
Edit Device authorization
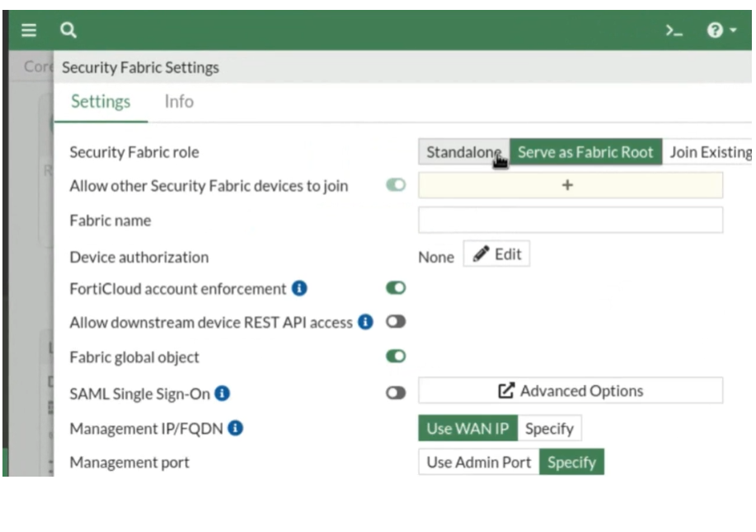tap(497, 254)
